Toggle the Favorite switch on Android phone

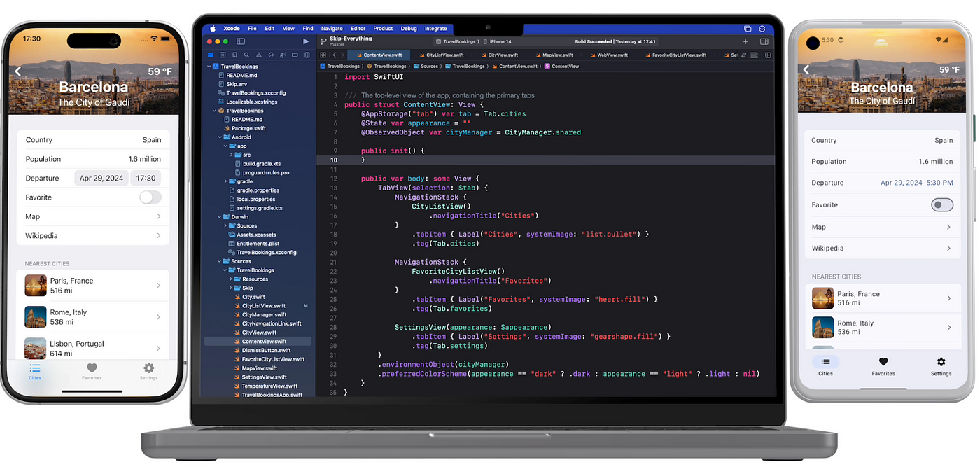click(x=942, y=204)
